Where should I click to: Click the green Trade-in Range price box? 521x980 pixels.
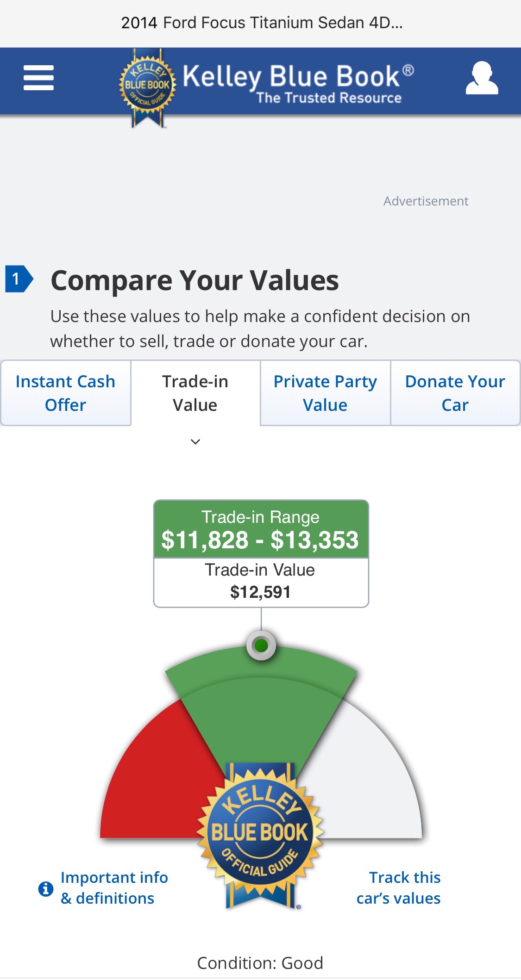(x=261, y=530)
